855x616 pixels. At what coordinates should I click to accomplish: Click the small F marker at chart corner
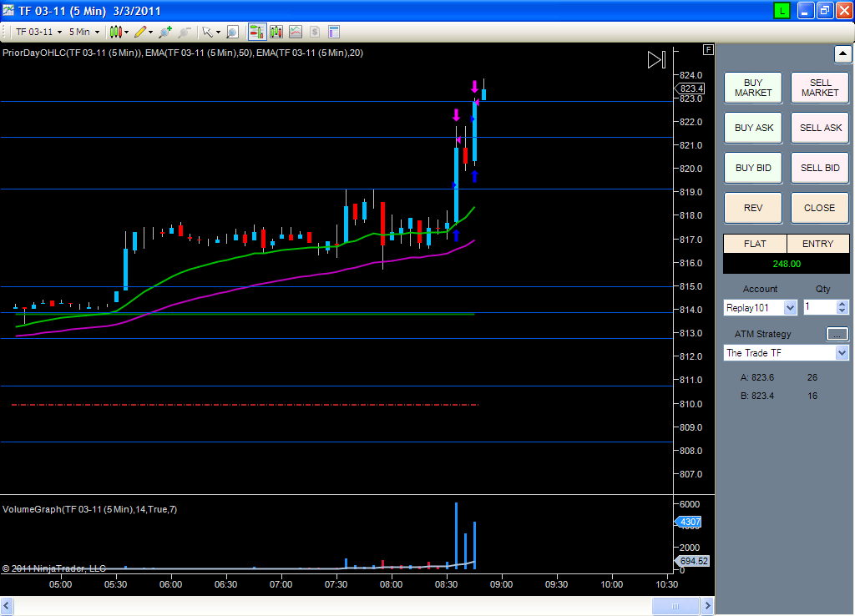708,49
